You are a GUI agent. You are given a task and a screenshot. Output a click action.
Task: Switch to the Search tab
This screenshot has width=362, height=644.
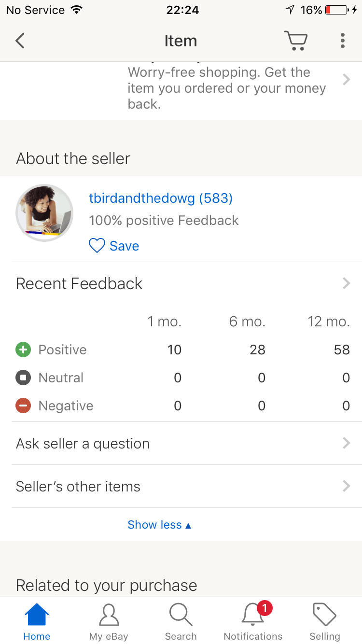tap(181, 621)
